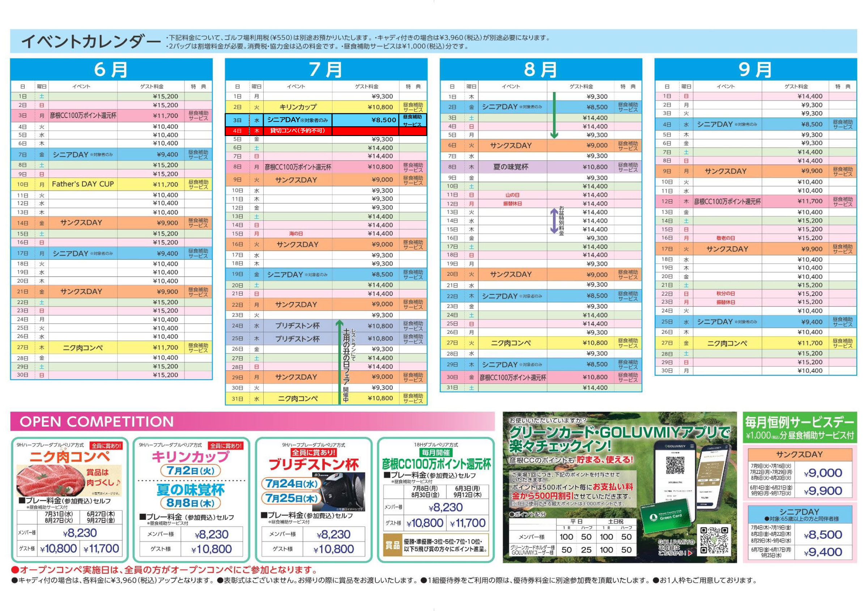Click 彦根CC100万ポイント還元杯 card heading
This screenshot has width=868, height=611.
click(436, 464)
